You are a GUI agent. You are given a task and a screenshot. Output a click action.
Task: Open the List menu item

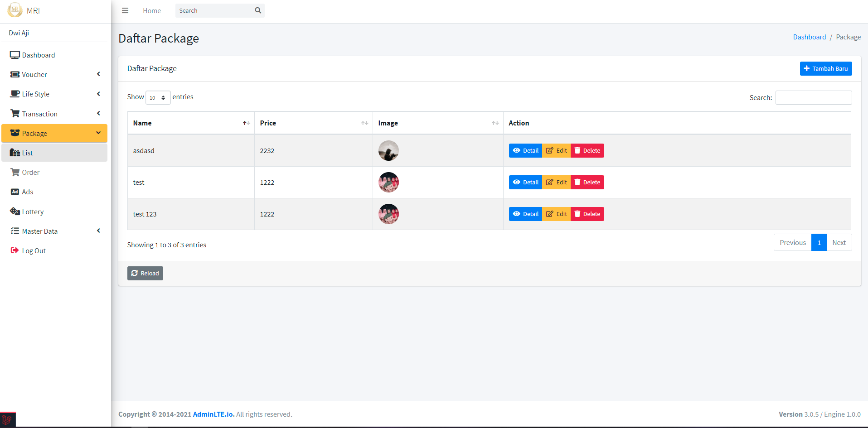(54, 153)
